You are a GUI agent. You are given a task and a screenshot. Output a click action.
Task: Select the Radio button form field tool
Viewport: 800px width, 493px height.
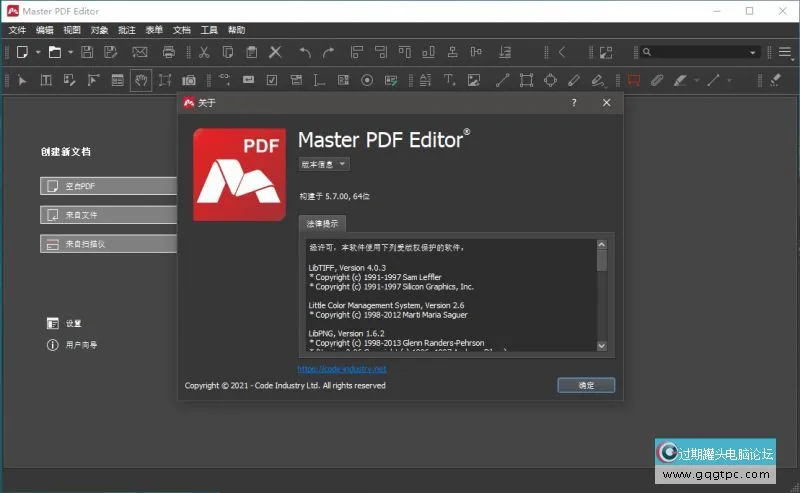point(367,80)
